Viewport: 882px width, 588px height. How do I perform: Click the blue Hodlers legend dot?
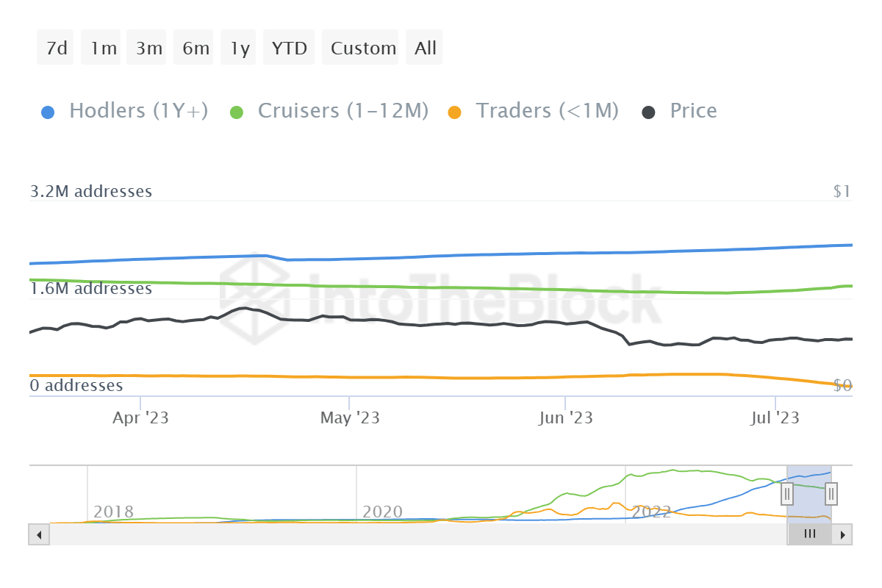48,112
